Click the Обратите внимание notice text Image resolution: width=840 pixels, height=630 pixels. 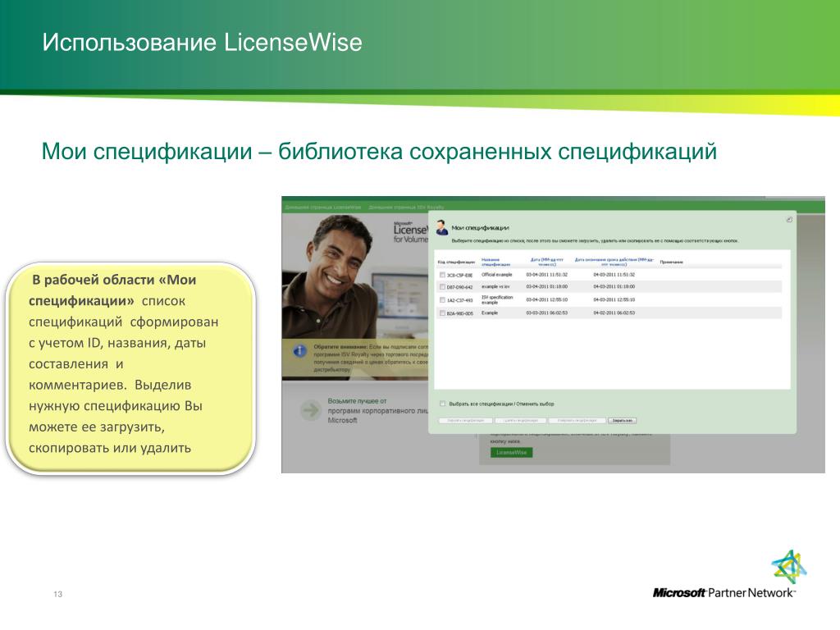pos(371,358)
